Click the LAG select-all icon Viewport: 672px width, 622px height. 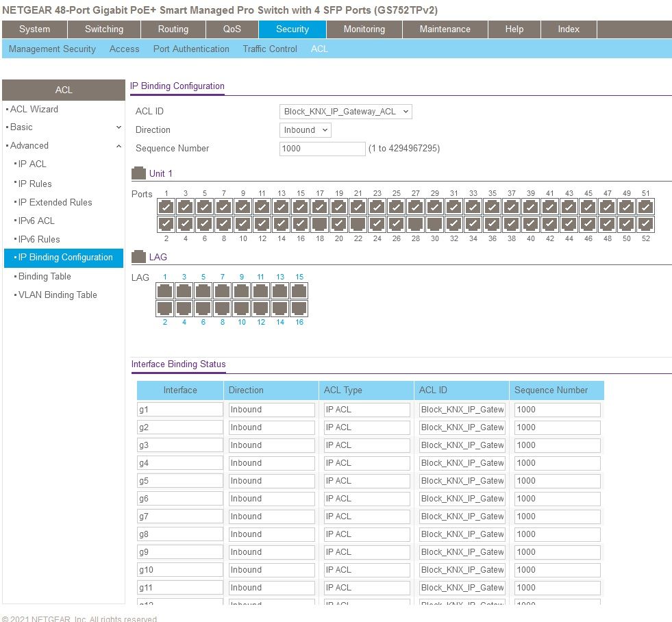(138, 257)
